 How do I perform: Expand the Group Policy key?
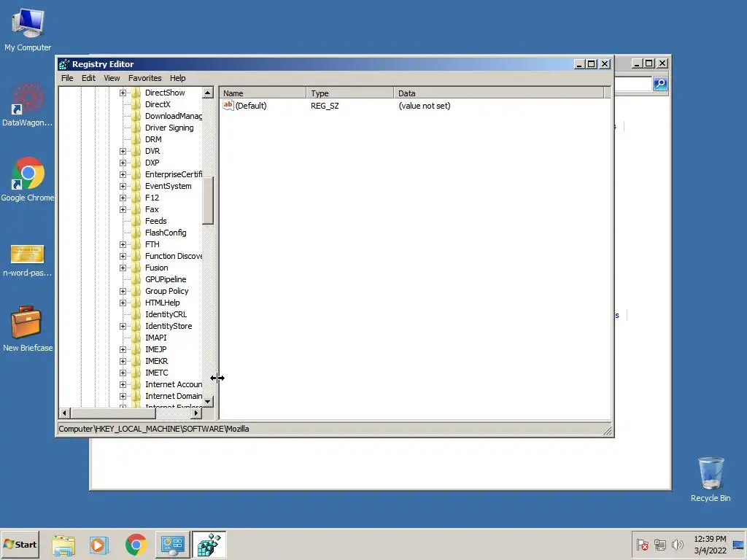[123, 292]
